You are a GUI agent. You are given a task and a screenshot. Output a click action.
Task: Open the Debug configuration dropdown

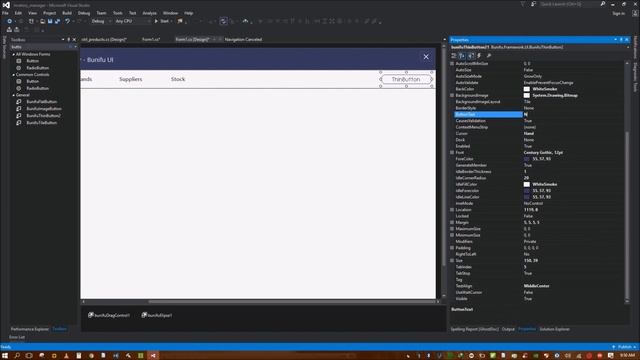click(100, 21)
